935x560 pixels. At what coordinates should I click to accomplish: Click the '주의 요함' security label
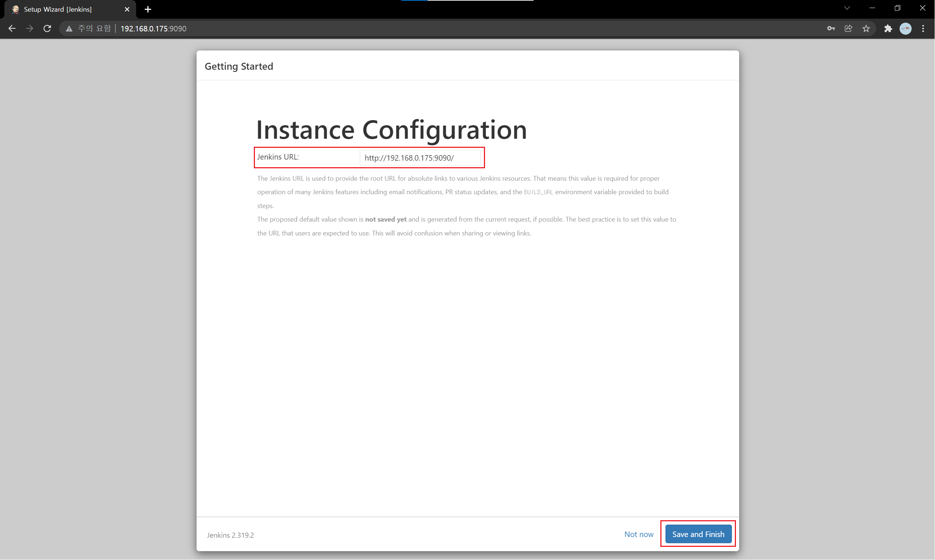(x=94, y=29)
